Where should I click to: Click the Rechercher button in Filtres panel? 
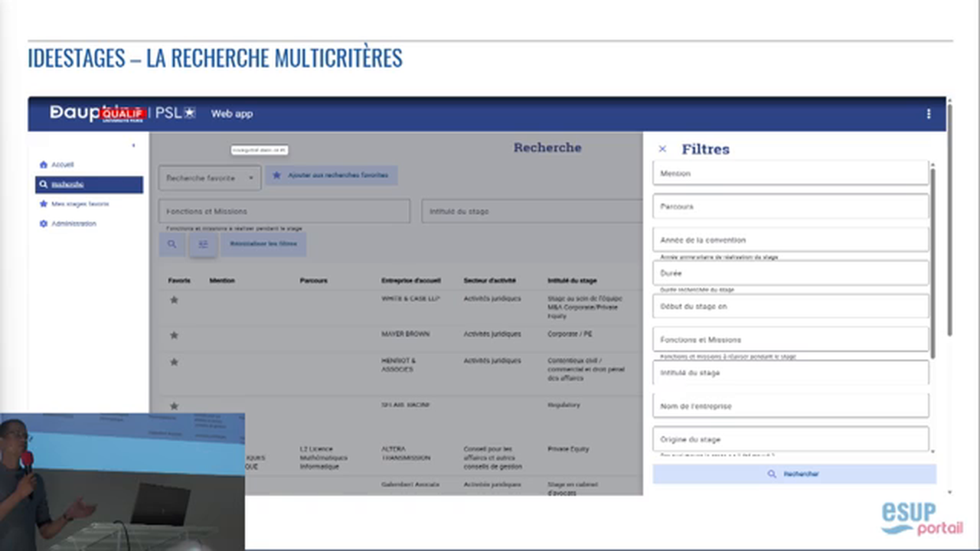(794, 474)
